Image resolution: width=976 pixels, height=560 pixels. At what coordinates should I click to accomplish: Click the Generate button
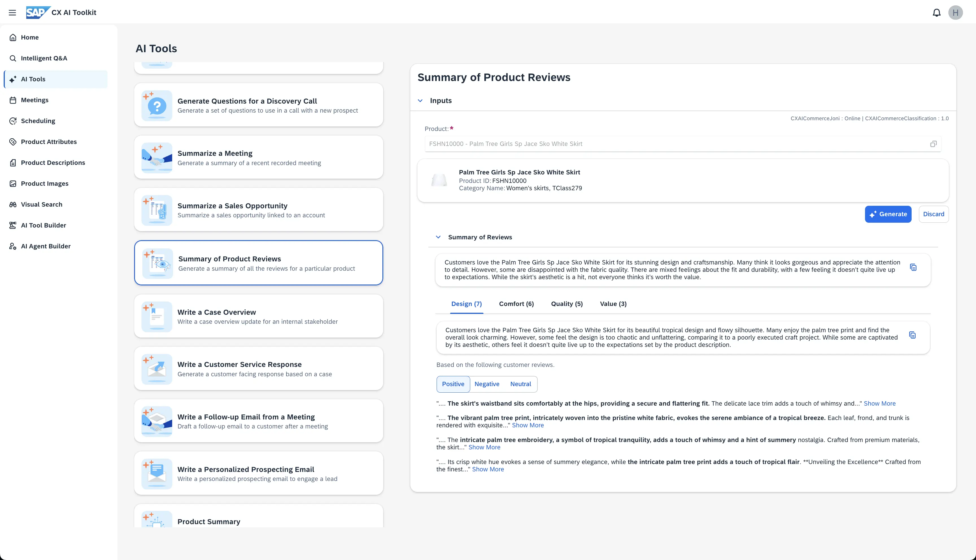pyautogui.click(x=888, y=214)
